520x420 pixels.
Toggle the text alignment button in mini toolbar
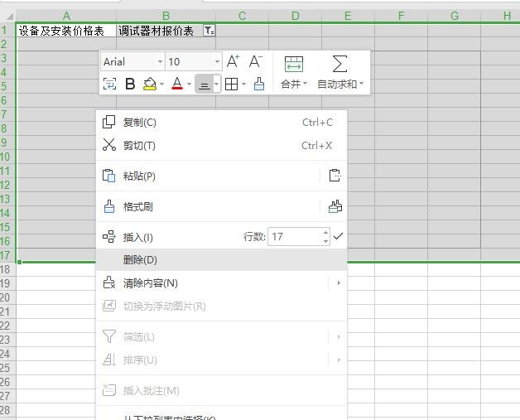tap(203, 84)
